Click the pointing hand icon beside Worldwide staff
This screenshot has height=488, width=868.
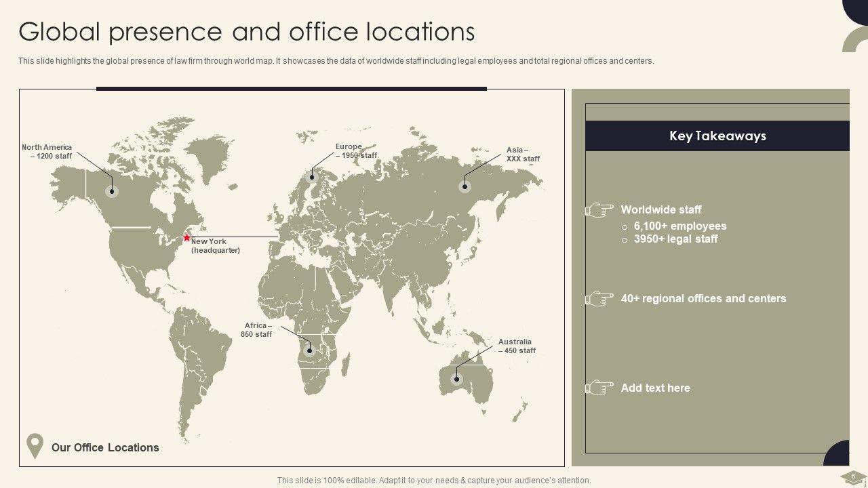(x=599, y=210)
